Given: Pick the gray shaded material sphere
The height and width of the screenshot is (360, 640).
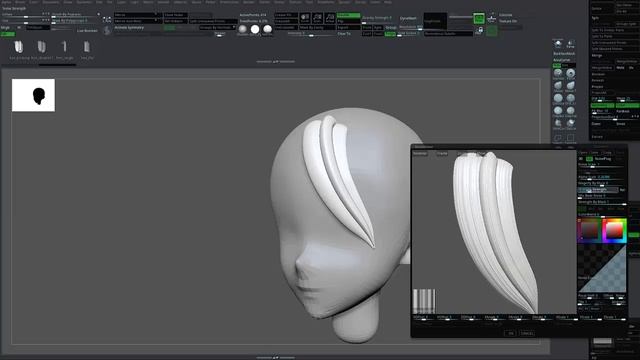Looking at the screenshot, I should [242, 29].
